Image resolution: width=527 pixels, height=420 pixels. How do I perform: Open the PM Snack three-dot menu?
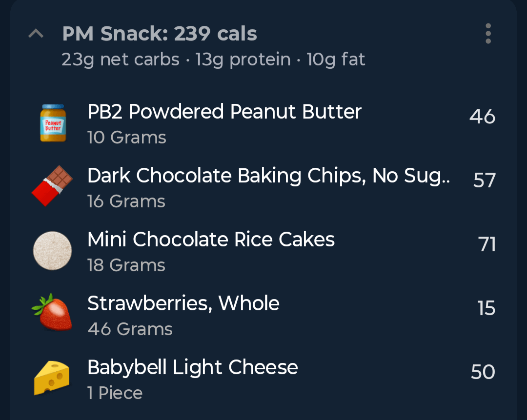pyautogui.click(x=488, y=34)
